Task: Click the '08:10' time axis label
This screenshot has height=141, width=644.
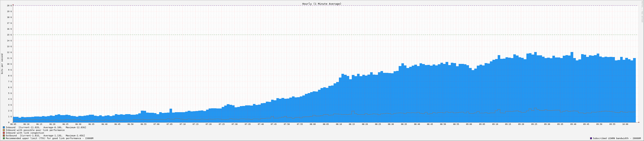Action: [x=339, y=124]
